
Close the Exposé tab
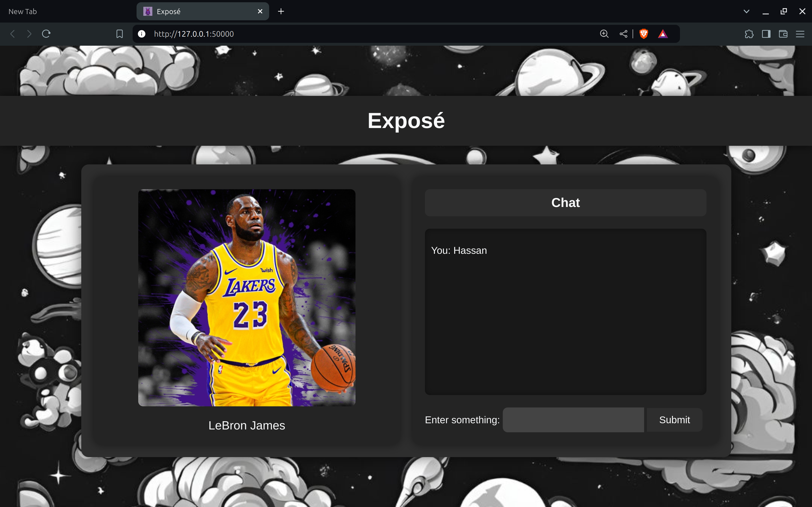pos(260,11)
